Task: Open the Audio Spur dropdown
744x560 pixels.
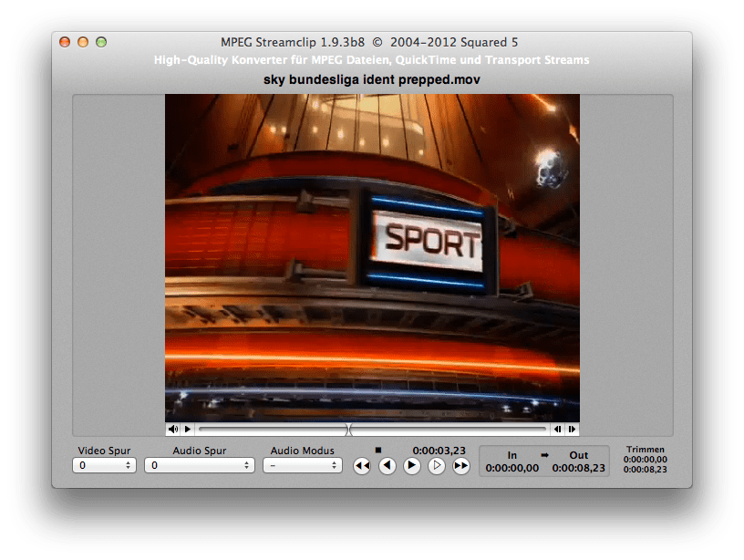Action: (200, 465)
